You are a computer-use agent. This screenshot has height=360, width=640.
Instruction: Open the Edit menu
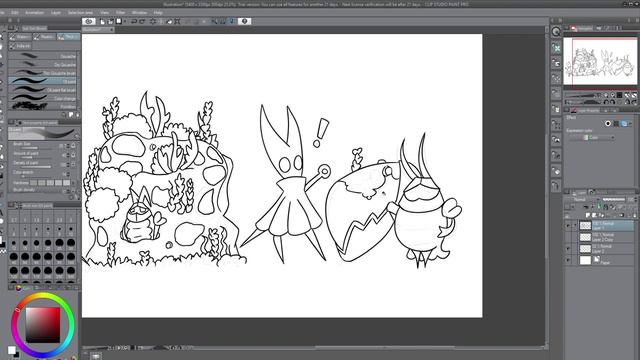tap(15, 13)
